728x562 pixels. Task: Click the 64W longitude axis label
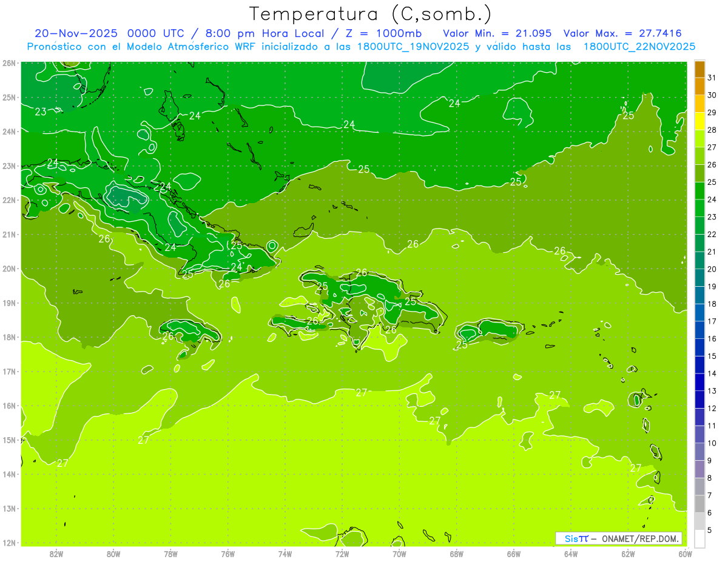pos(571,553)
